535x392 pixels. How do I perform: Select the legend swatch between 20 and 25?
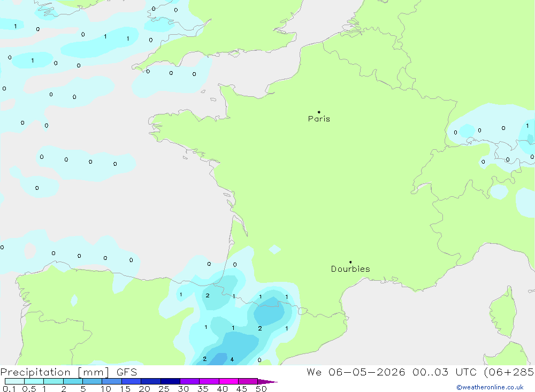click(x=151, y=381)
